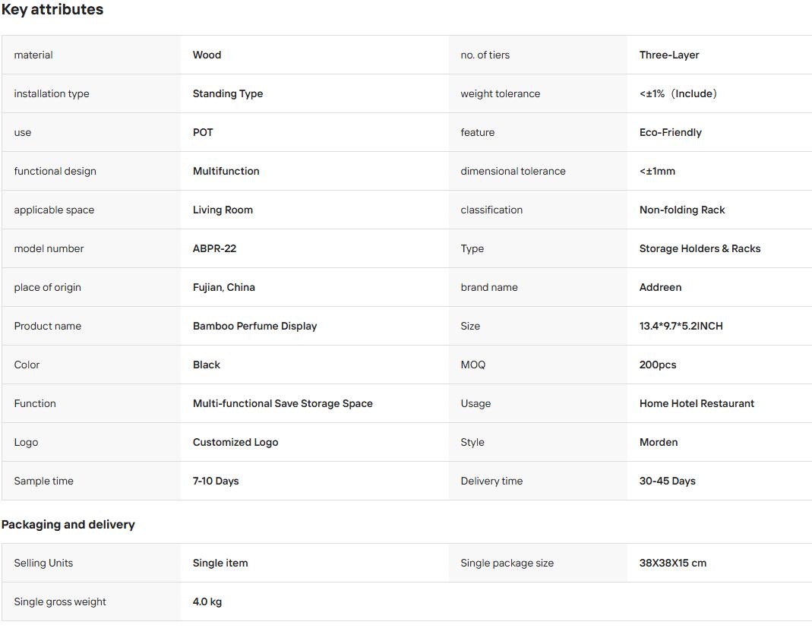The height and width of the screenshot is (644, 812).
Task: Click the Packaging and delivery heading
Action: pos(68,525)
